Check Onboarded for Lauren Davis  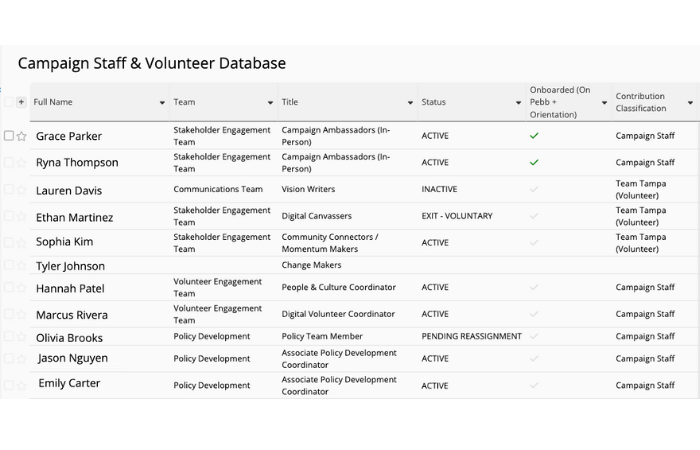[x=534, y=190]
